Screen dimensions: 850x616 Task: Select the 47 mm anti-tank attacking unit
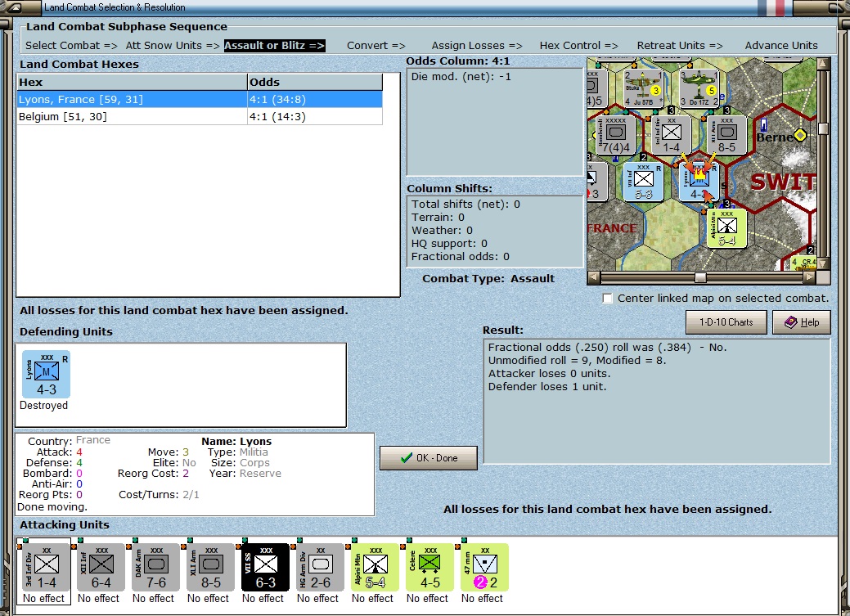tap(484, 568)
